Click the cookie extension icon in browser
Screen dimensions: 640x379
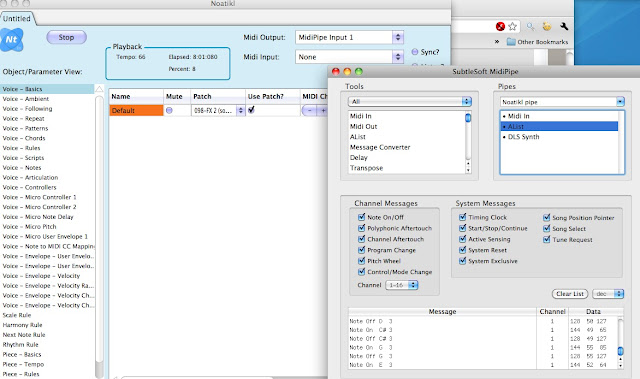click(x=547, y=27)
